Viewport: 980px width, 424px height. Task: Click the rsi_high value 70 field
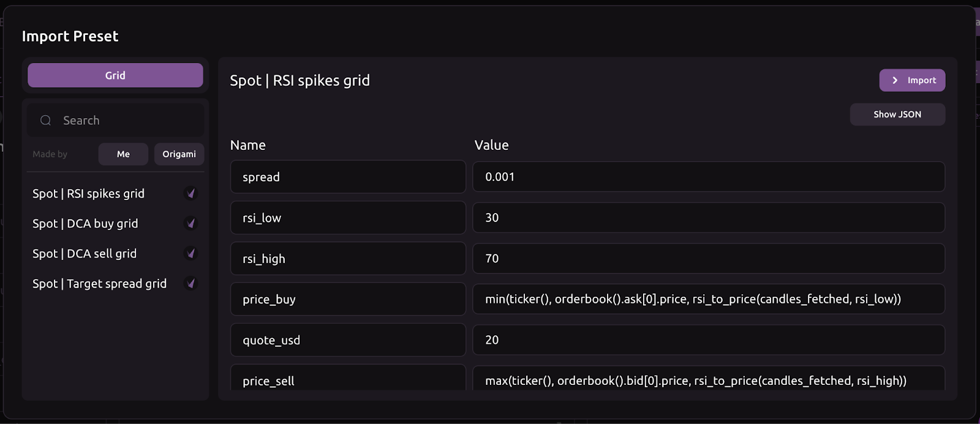pyautogui.click(x=708, y=258)
